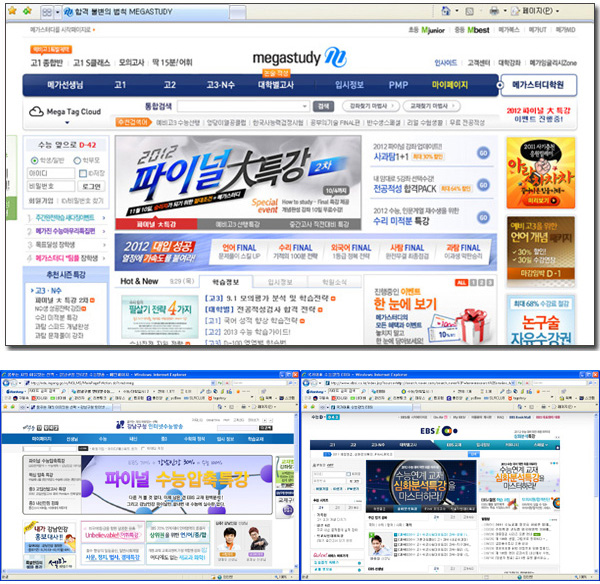Open the 과탐 FINAL link
This screenshot has width=600, height=584.
click(x=463, y=252)
